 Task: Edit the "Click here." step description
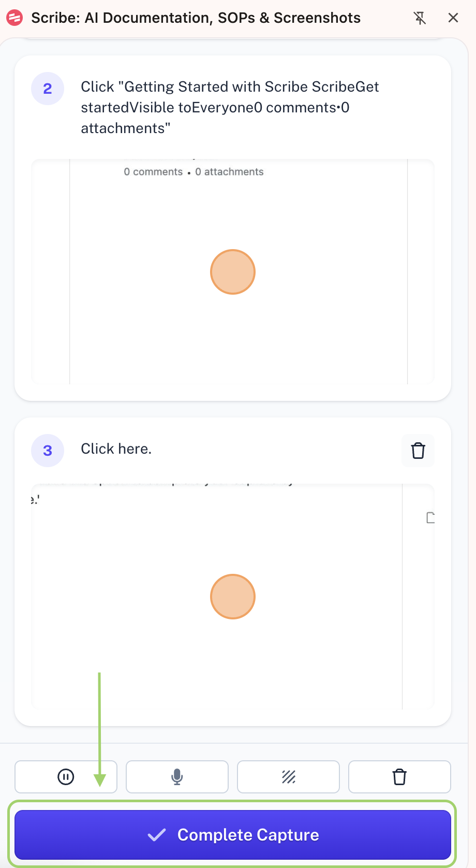coord(116,449)
